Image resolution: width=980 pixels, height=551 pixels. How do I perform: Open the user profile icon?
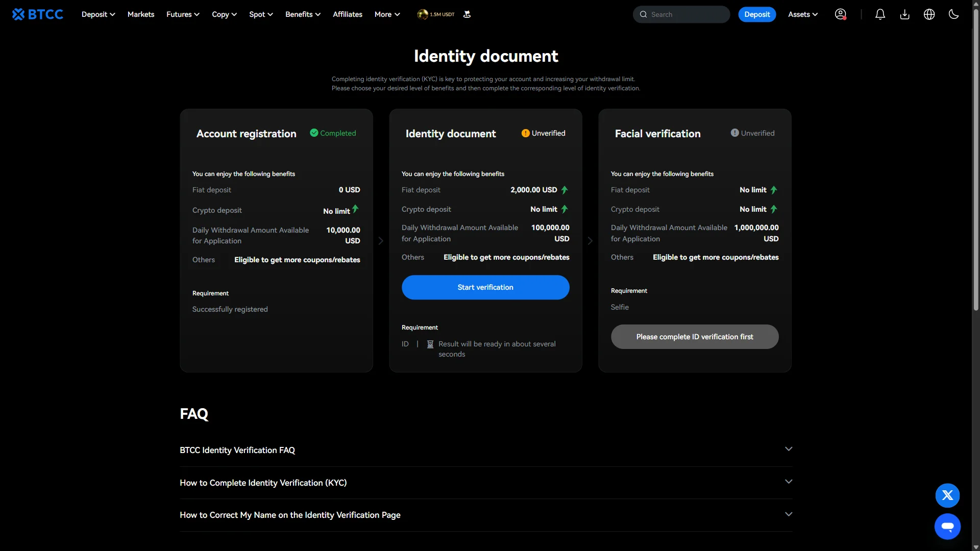840,14
